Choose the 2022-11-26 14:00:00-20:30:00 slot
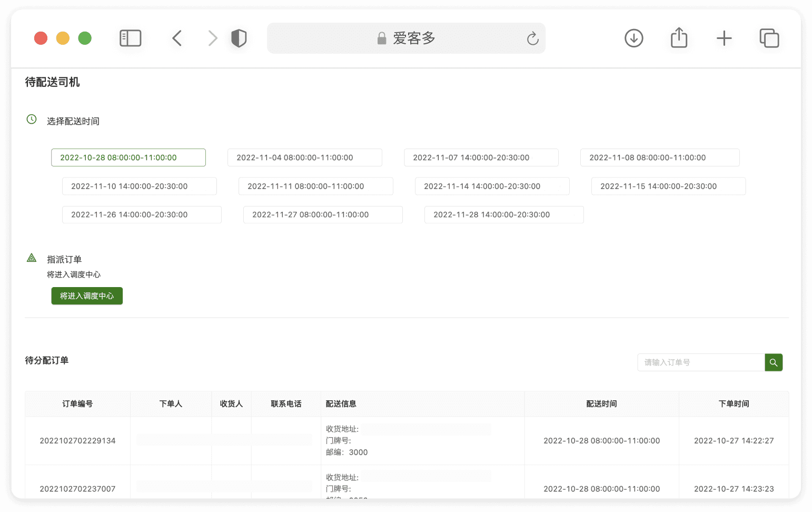The width and height of the screenshot is (812, 512). point(142,214)
